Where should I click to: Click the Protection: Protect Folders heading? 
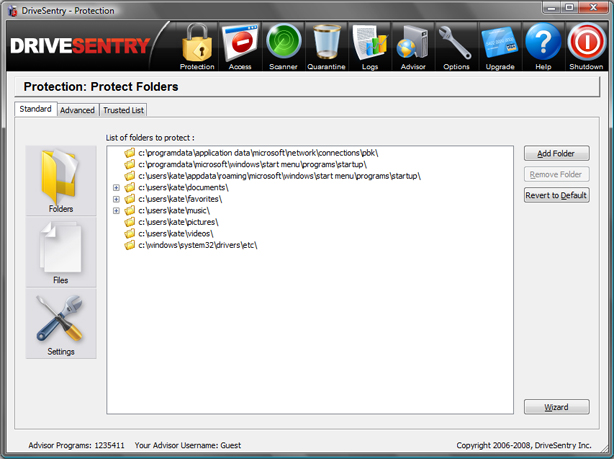point(101,87)
